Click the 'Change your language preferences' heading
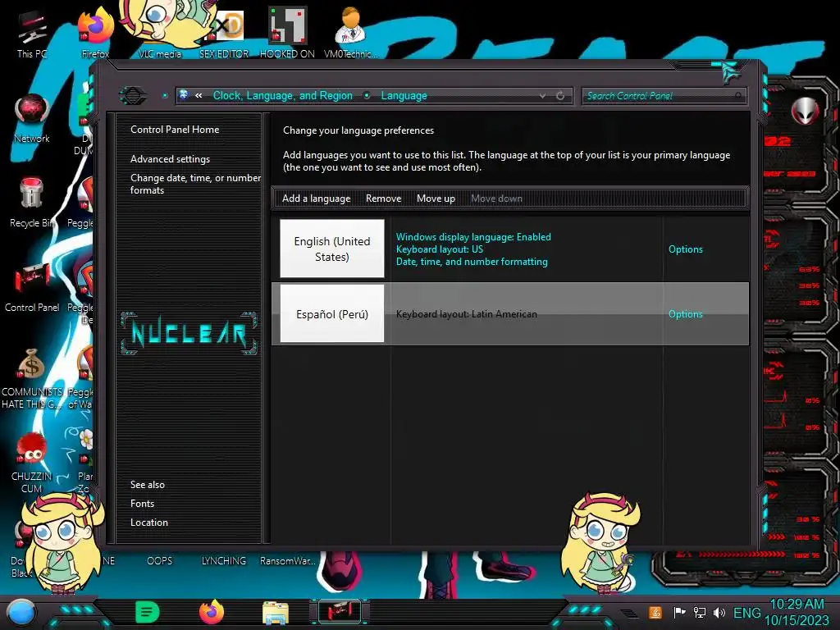 tap(358, 130)
